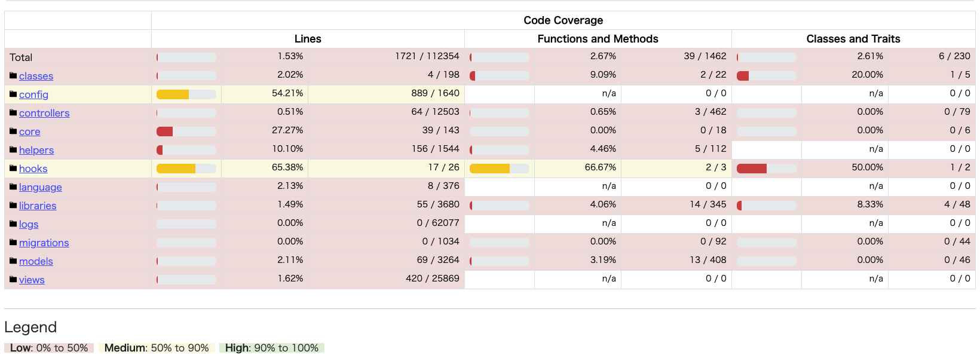
Task: Click the 14 / 345 libraries functions count
Action: (x=708, y=204)
